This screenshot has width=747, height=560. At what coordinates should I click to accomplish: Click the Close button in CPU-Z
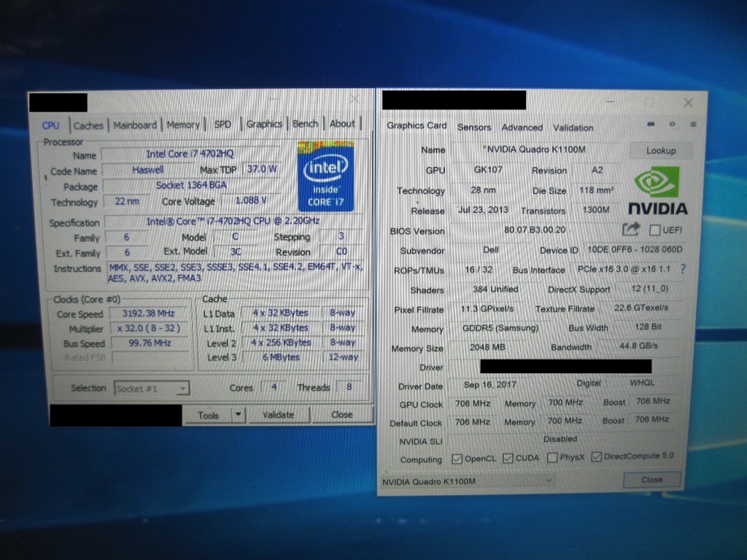tap(341, 414)
